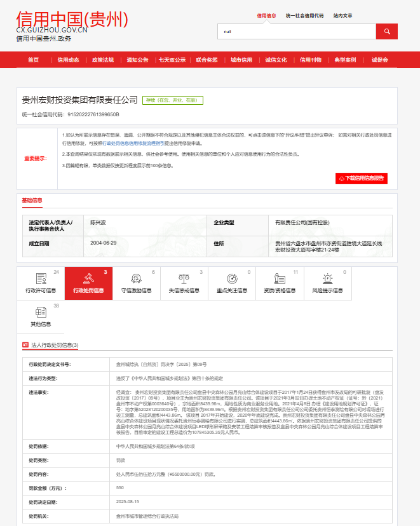
Task: Open 其他信息 table icon tab
Action: pyautogui.click(x=41, y=316)
